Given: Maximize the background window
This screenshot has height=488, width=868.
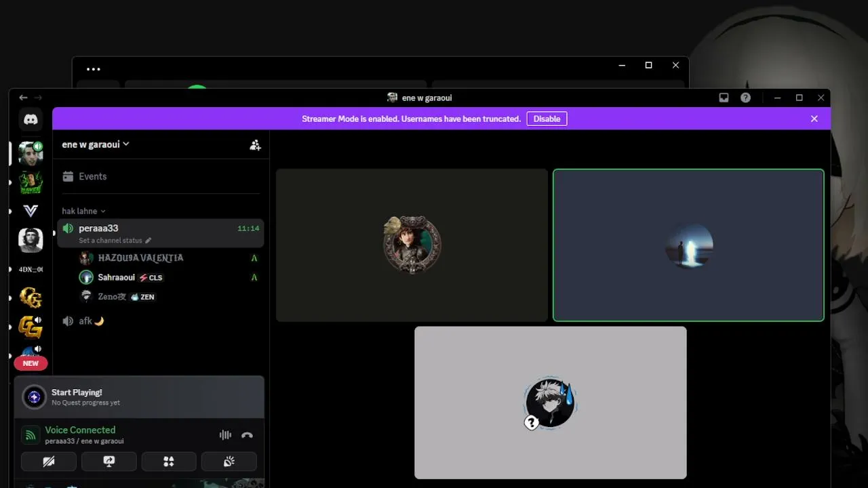Looking at the screenshot, I should tap(648, 65).
